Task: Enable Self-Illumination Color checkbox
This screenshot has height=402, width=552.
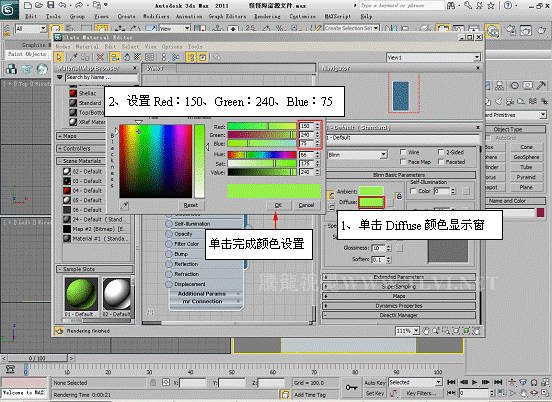Action: coord(413,191)
